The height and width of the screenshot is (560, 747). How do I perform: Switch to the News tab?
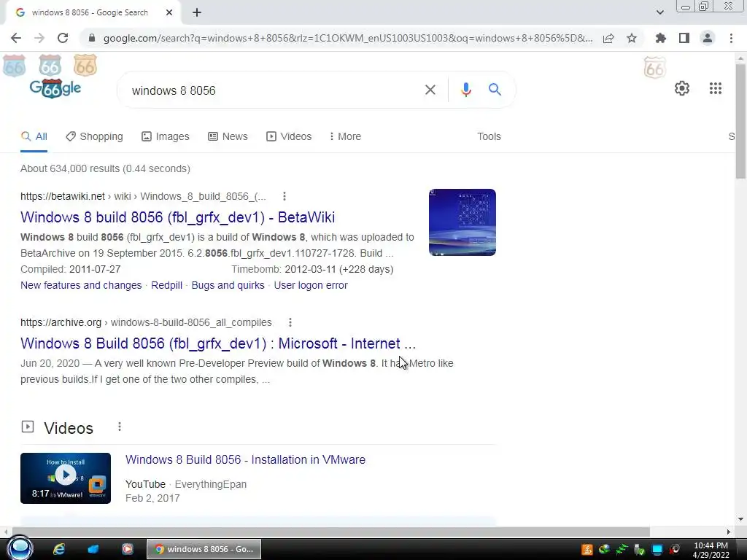click(x=228, y=136)
